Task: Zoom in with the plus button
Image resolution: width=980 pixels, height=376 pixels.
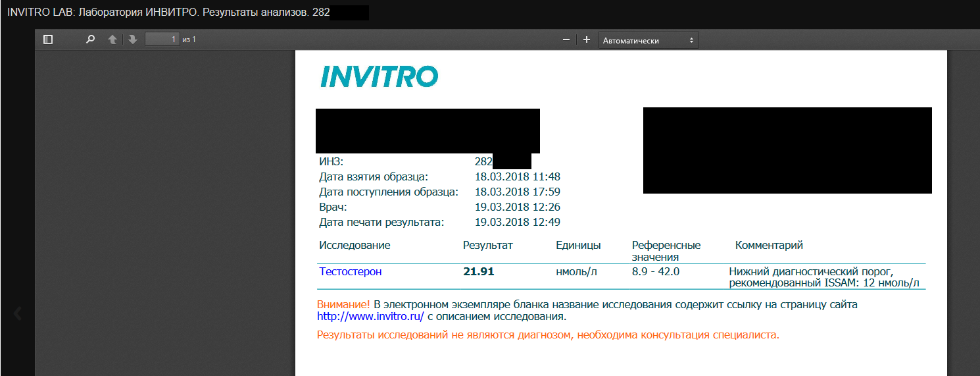Action: tap(587, 40)
